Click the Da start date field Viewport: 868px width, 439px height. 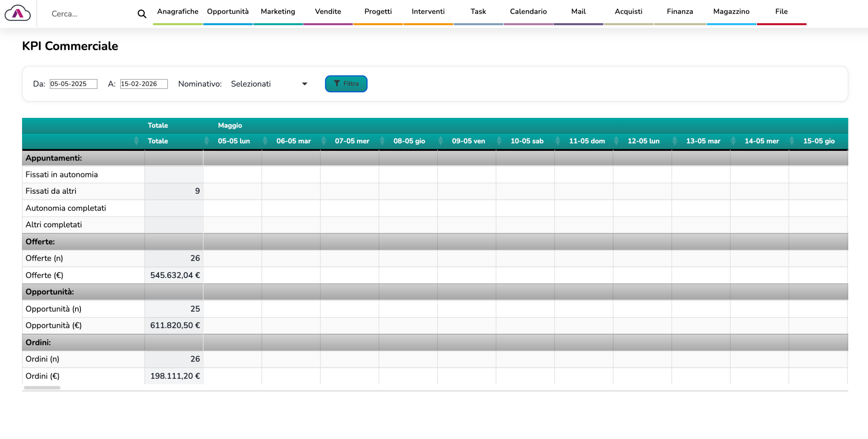(73, 84)
